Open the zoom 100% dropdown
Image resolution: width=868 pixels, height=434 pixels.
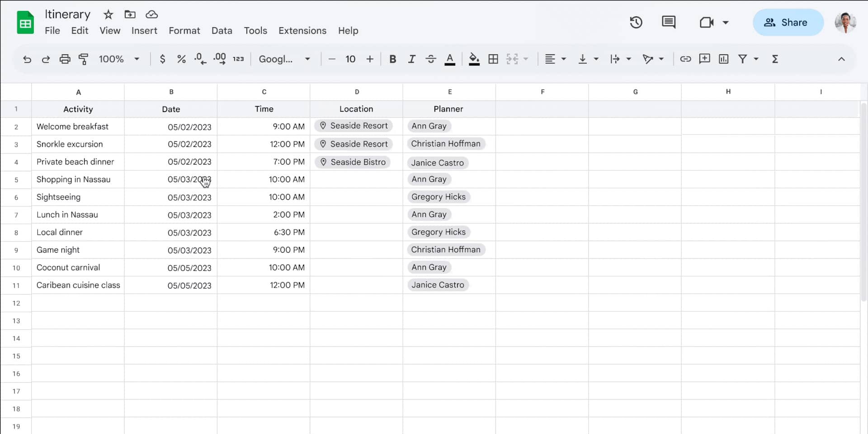point(119,59)
